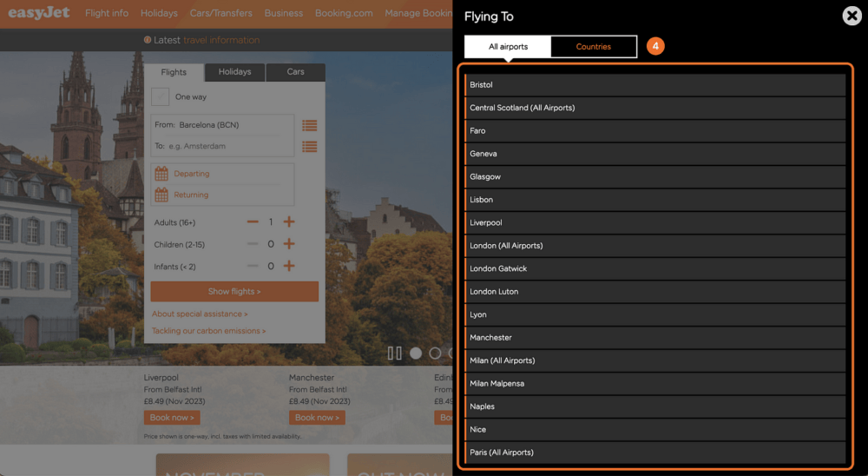868x476 pixels.
Task: Select London Luton
Action: click(655, 292)
